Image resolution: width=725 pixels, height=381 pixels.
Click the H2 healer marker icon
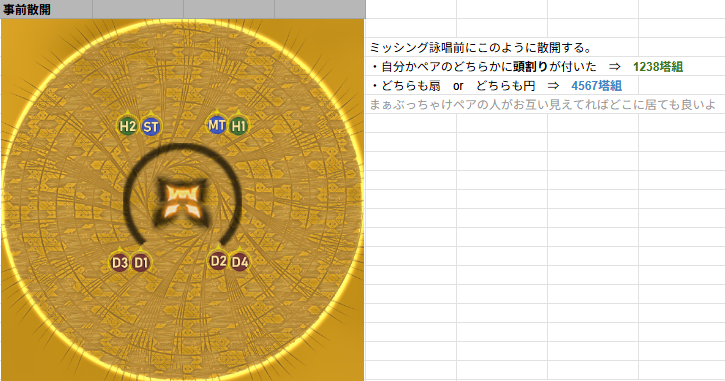tap(128, 126)
